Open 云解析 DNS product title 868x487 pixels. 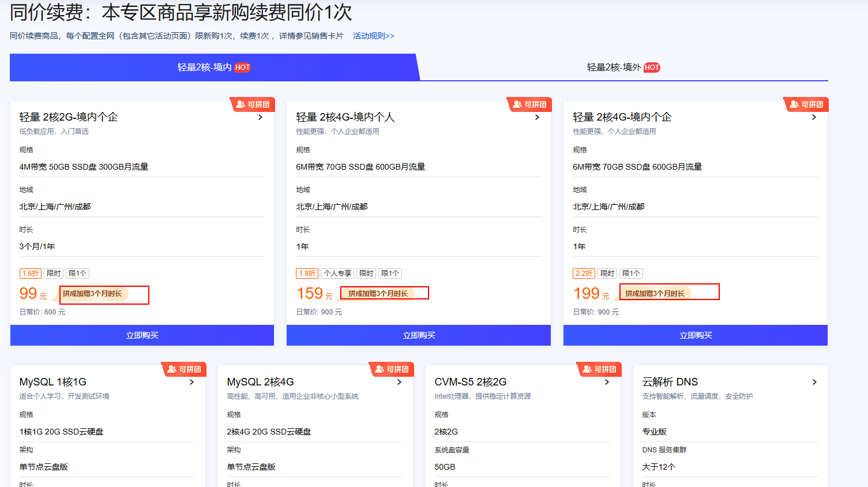(670, 382)
